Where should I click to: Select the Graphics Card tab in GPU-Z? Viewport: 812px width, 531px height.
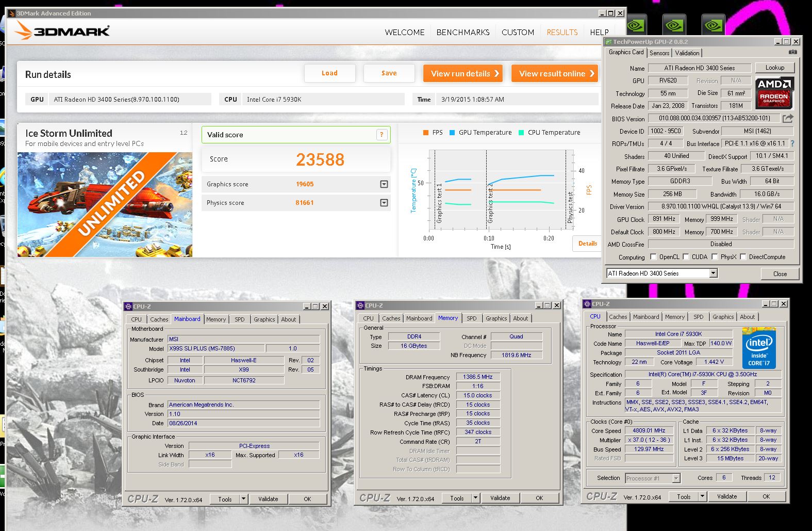coord(626,52)
